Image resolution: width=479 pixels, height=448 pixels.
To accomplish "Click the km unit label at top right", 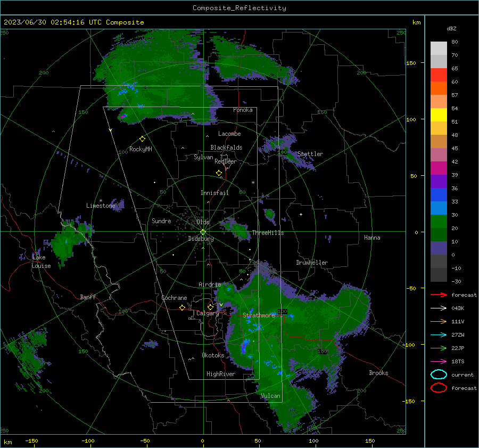I will (416, 22).
